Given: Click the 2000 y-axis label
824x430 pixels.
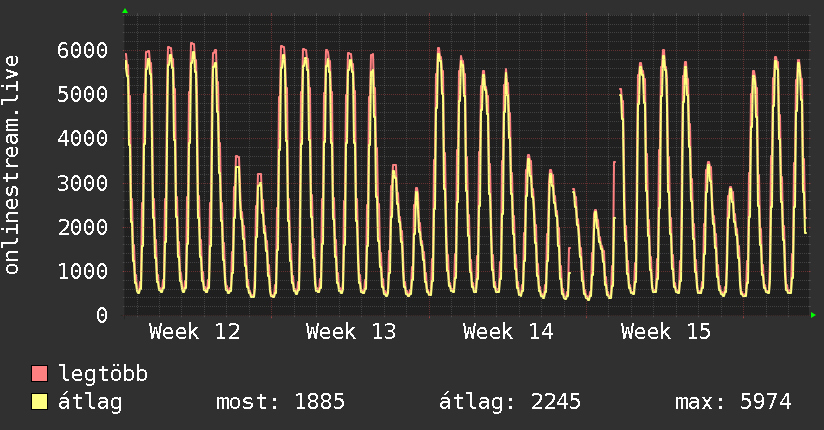Looking at the screenshot, I should pos(83,228).
